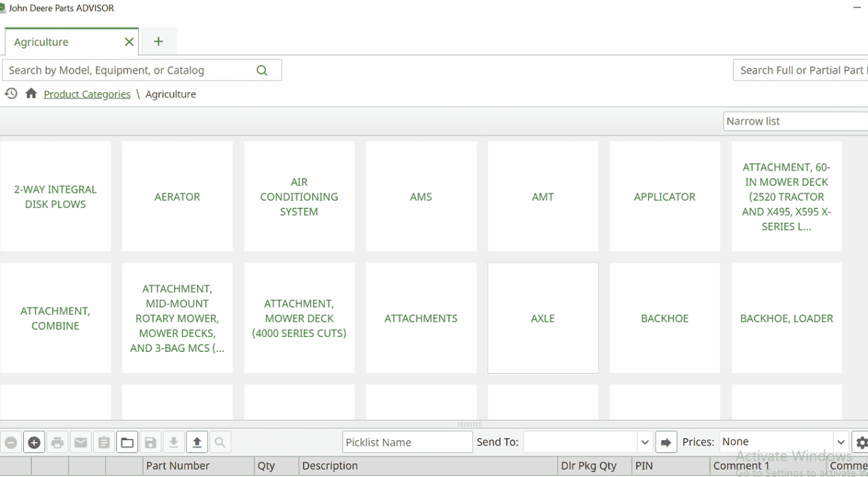The image size is (868, 477).
Task: Open the AMS category tile
Action: click(x=421, y=197)
